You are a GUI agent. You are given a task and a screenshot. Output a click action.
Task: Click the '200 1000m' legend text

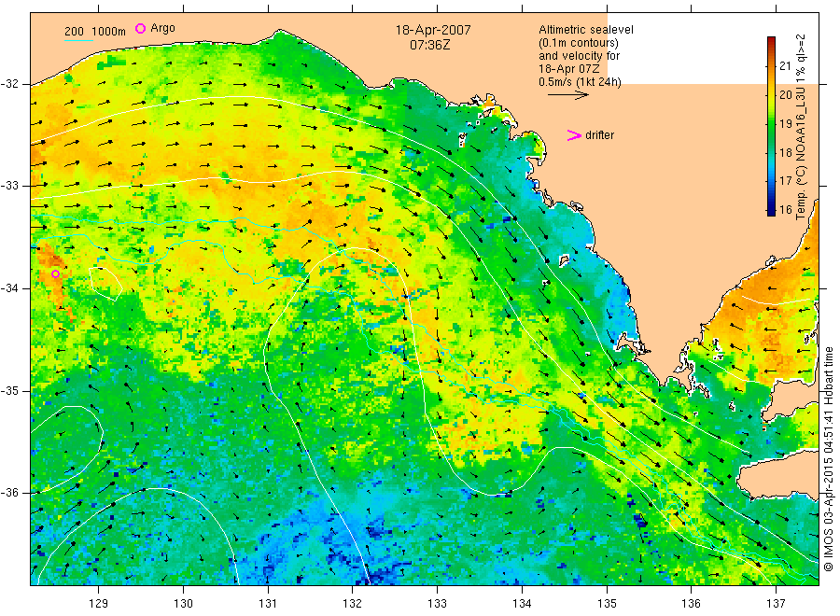pyautogui.click(x=95, y=32)
